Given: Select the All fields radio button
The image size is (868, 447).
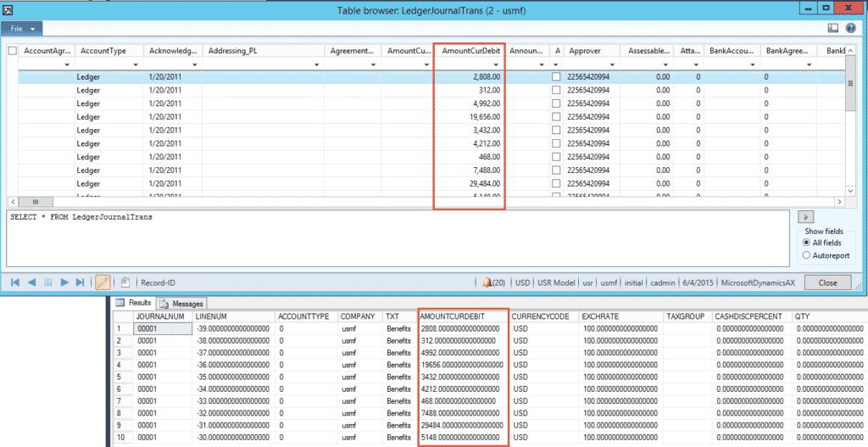Looking at the screenshot, I should pos(806,243).
